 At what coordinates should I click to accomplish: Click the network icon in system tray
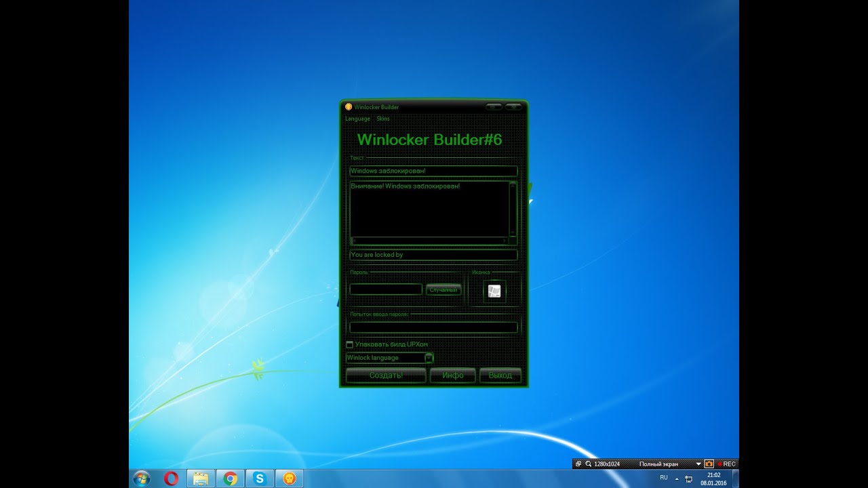[689, 479]
